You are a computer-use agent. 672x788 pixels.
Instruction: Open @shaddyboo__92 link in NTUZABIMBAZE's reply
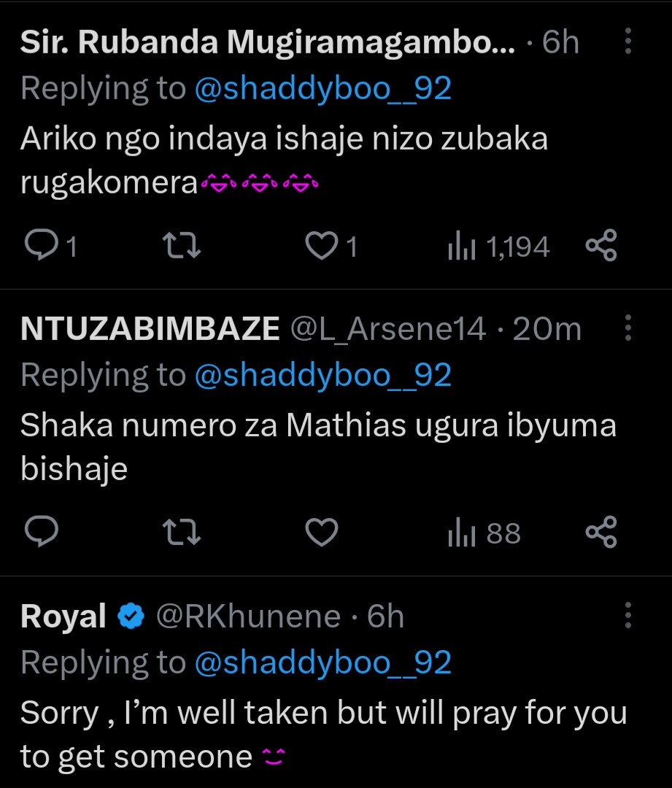click(323, 375)
